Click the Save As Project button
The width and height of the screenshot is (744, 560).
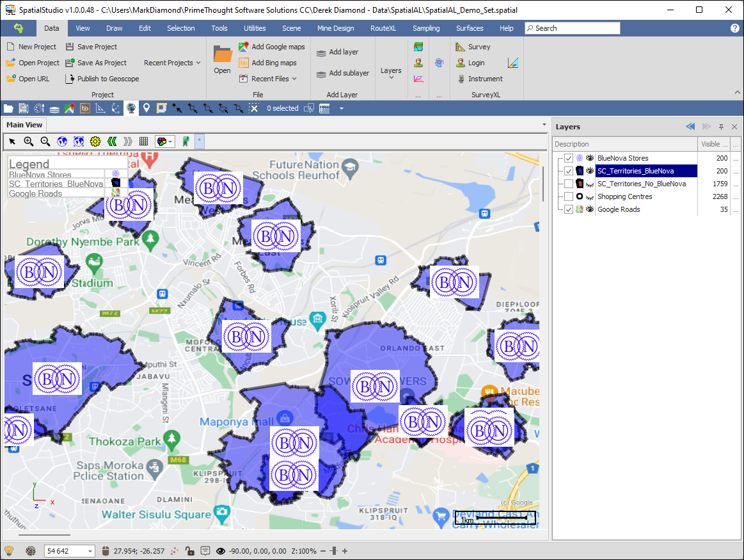click(x=102, y=63)
